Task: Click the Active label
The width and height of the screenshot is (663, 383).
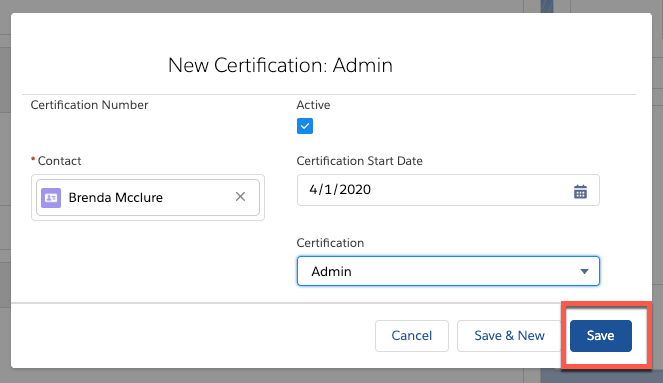Action: click(313, 105)
